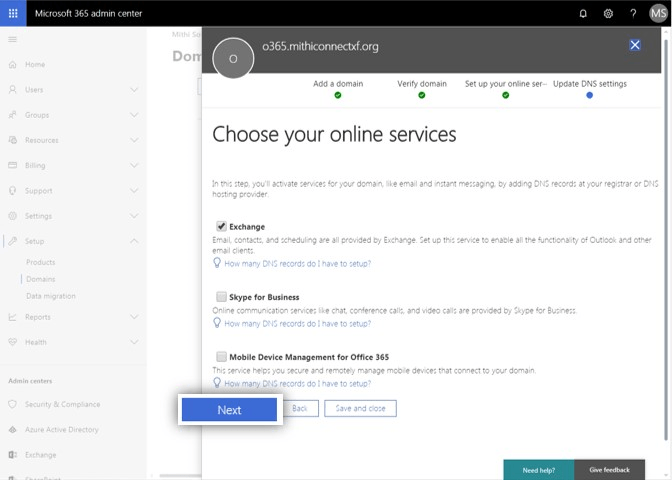
Task: Collapse the Setup menu chevron
Action: click(134, 241)
